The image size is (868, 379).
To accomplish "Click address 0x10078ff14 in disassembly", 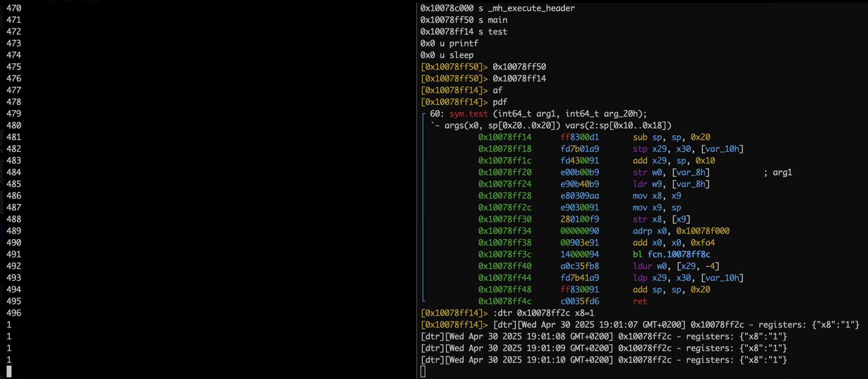I will (x=505, y=137).
